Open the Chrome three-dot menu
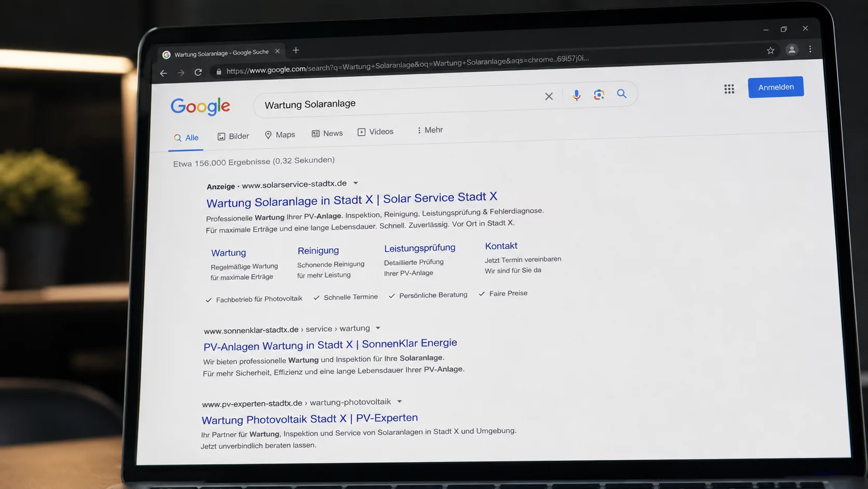This screenshot has height=489, width=868. pyautogui.click(x=810, y=49)
